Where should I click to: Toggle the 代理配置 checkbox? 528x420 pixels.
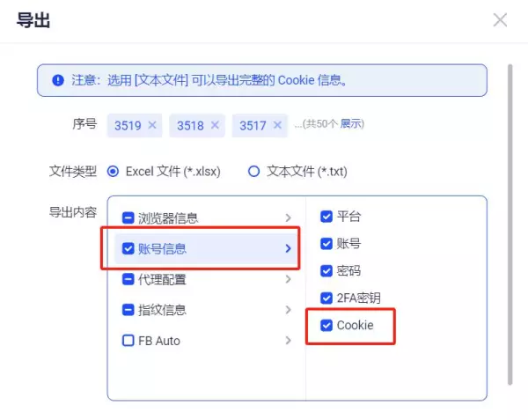pyautogui.click(x=128, y=279)
